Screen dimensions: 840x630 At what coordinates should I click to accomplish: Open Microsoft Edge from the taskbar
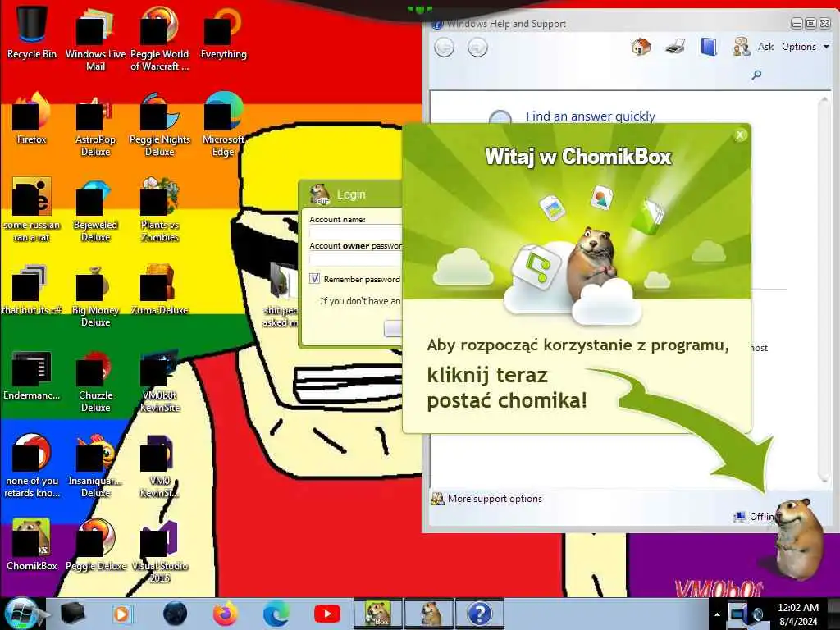276,614
